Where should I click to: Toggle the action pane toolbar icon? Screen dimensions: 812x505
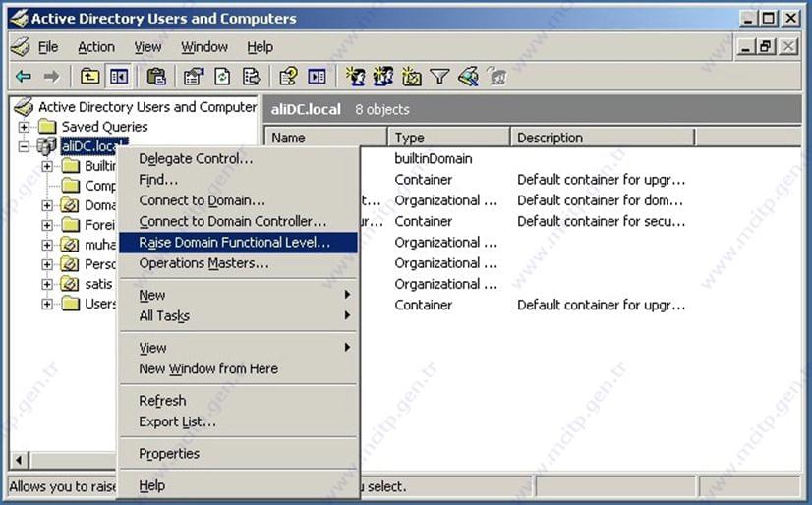coord(317,77)
